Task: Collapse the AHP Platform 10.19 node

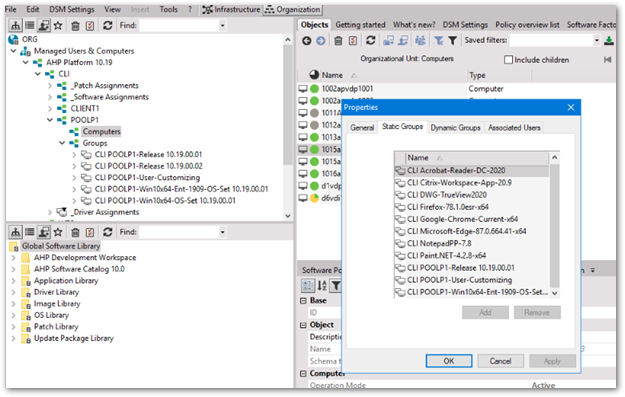Action: click(26, 63)
